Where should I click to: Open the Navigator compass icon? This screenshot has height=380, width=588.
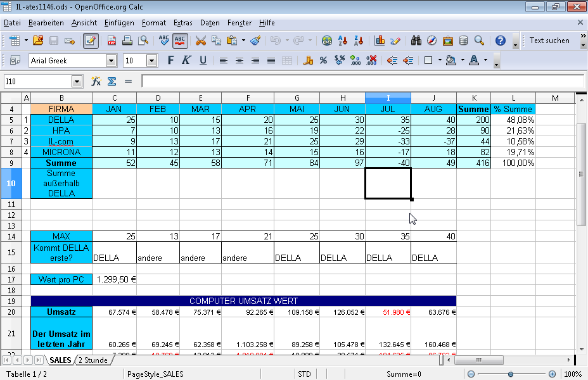click(x=431, y=41)
